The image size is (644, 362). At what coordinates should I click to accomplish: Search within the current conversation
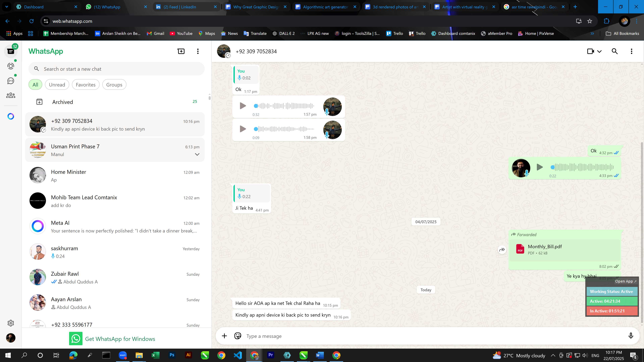[615, 51]
